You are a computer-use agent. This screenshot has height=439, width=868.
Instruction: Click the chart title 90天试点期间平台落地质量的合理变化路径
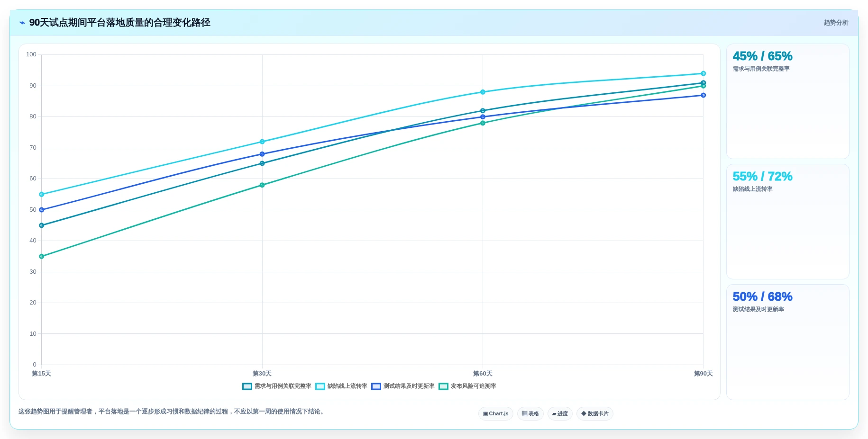(120, 23)
